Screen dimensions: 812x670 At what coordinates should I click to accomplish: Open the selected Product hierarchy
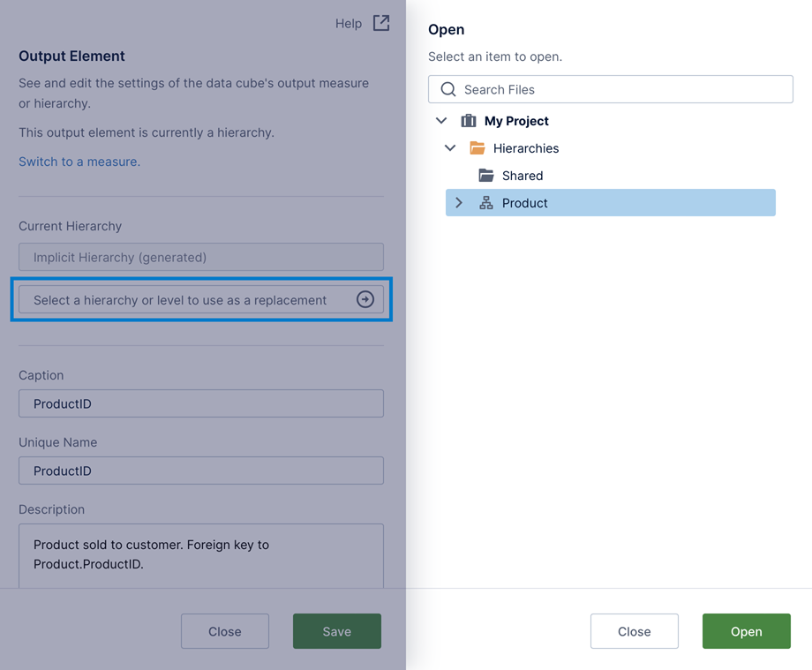pos(746,631)
